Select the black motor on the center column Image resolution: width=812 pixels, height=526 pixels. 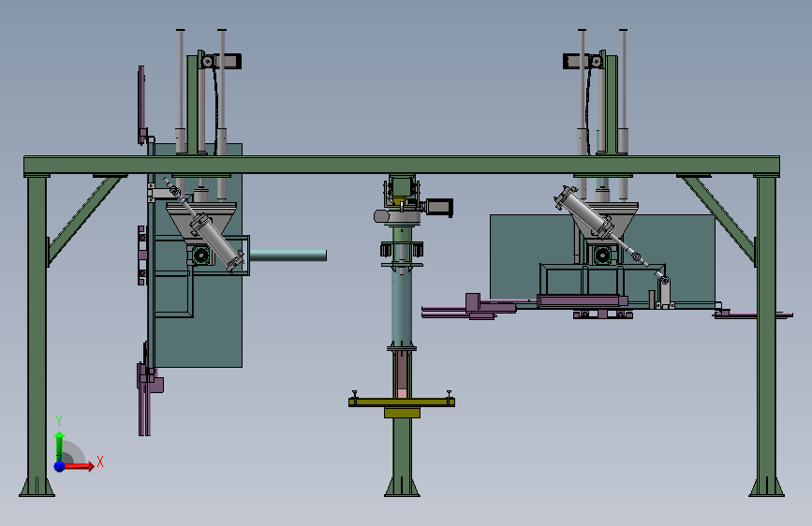tap(440, 207)
